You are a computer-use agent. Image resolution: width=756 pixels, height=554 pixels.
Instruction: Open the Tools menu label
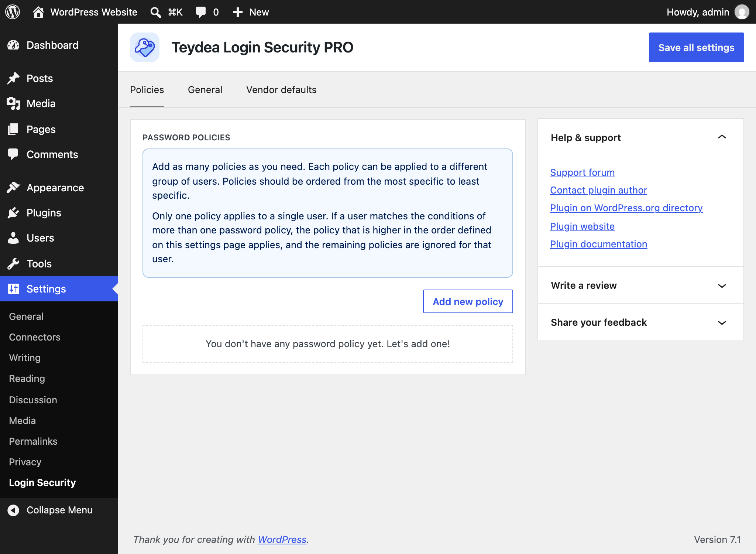click(x=39, y=264)
